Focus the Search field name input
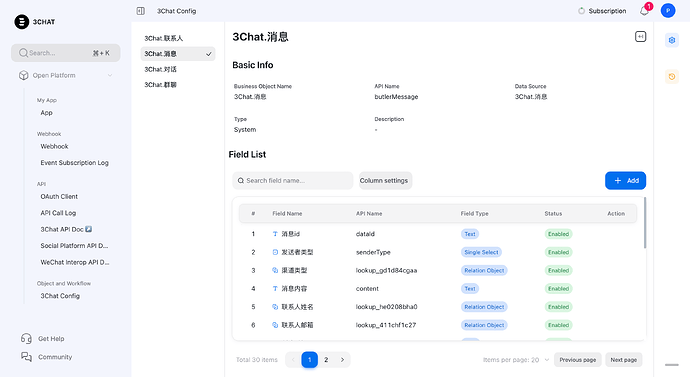 point(293,180)
